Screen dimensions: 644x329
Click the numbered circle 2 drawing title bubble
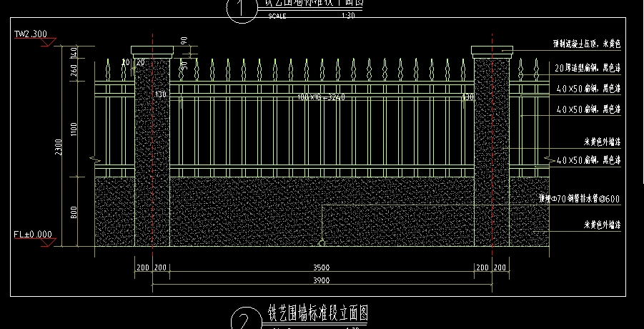[244, 320]
